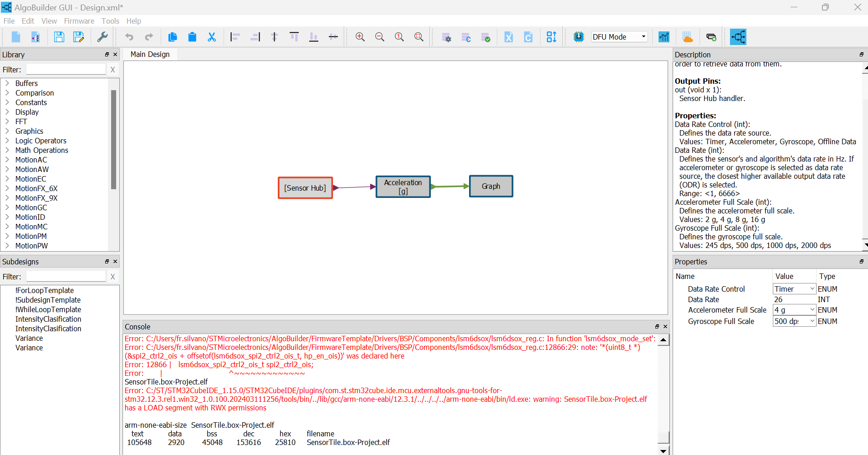Align selected blocks to the left
Image resolution: width=868 pixels, height=455 pixels.
click(235, 37)
